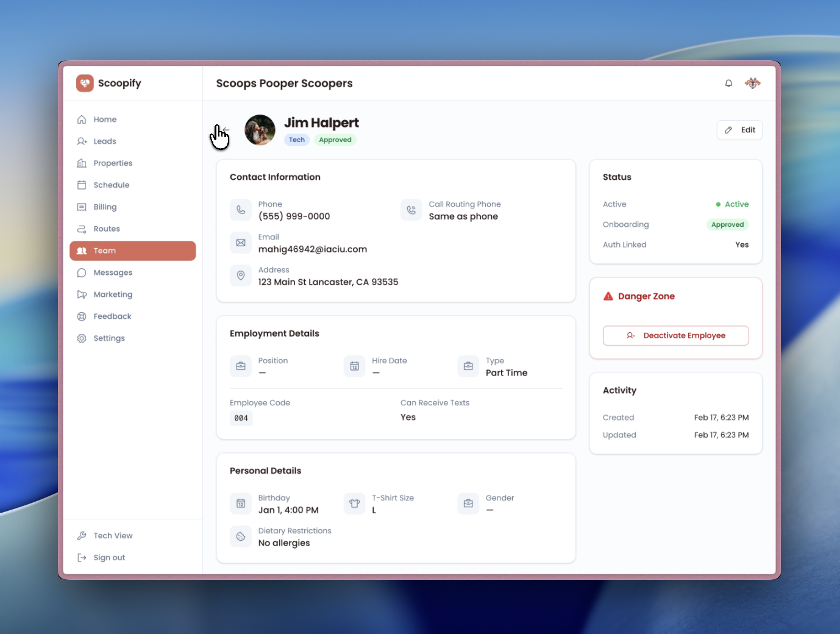Click the phone icon beside Contact Information
840x634 pixels.
tap(241, 210)
